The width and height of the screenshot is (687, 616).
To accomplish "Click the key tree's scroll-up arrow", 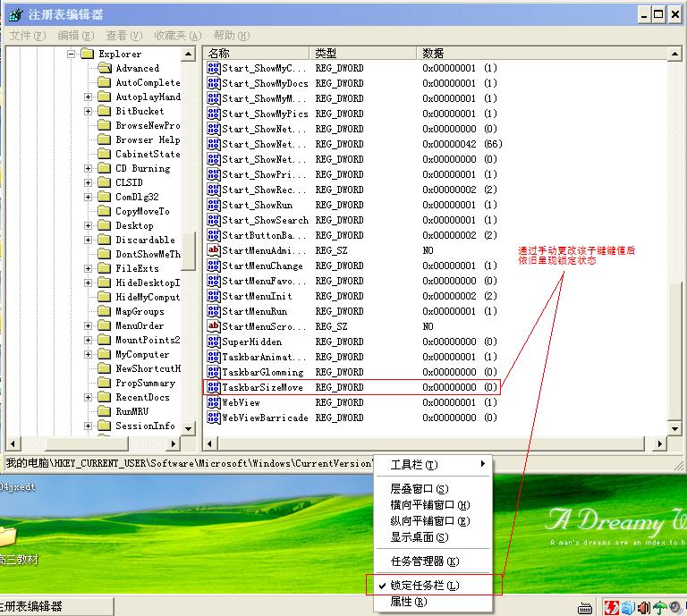I will [189, 54].
